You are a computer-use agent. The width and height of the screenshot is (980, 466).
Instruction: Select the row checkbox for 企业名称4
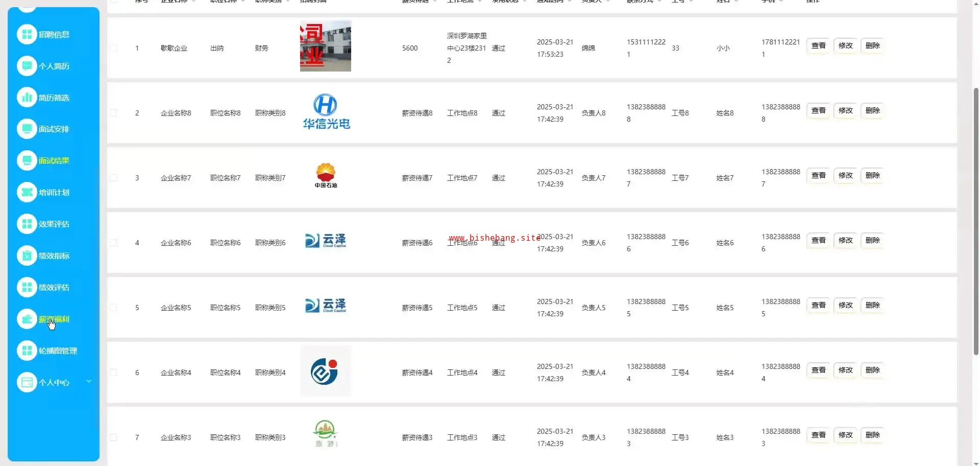[113, 372]
